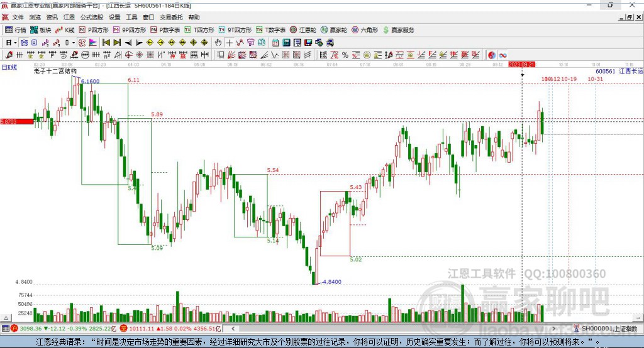This screenshot has width=644, height=348.
Task: Click the scroll up triangle at volume panel
Action: [x=6, y=318]
